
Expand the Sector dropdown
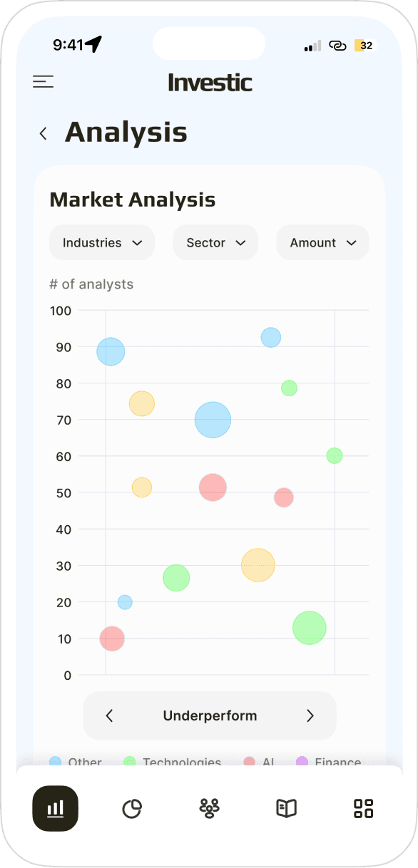(x=215, y=242)
